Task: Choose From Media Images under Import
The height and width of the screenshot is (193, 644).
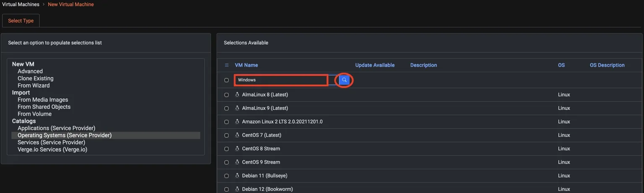Action: [43, 100]
